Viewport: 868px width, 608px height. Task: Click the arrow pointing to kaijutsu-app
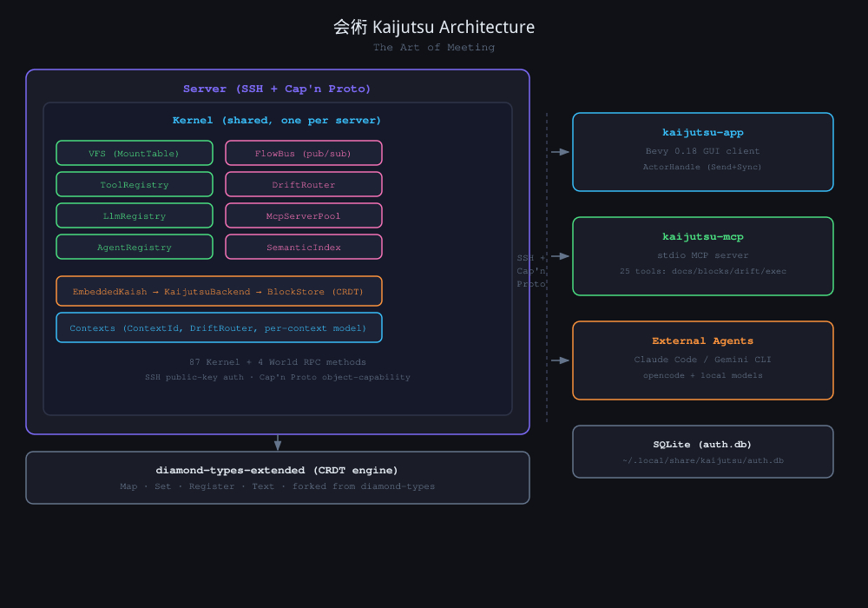(560, 152)
